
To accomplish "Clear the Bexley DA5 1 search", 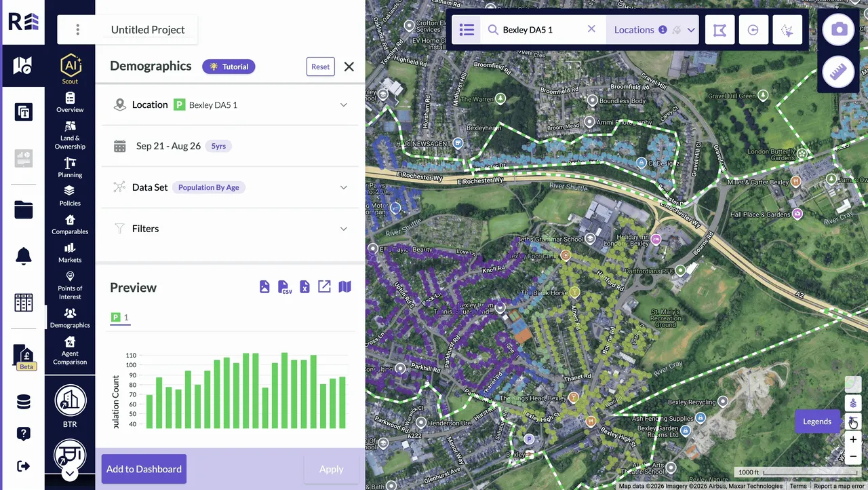I will click(x=591, y=29).
